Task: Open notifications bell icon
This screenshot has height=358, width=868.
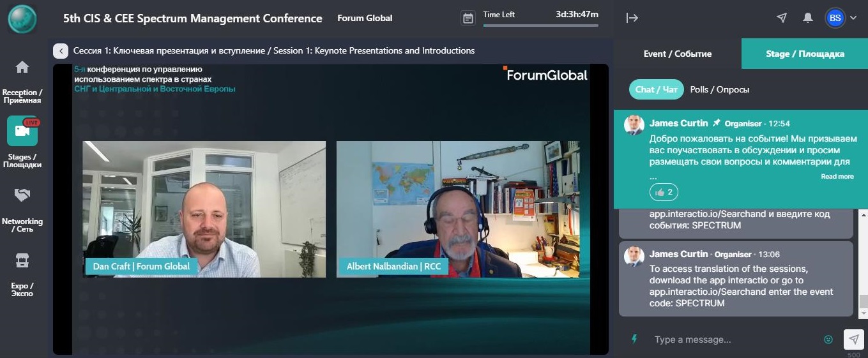Action: click(x=808, y=18)
